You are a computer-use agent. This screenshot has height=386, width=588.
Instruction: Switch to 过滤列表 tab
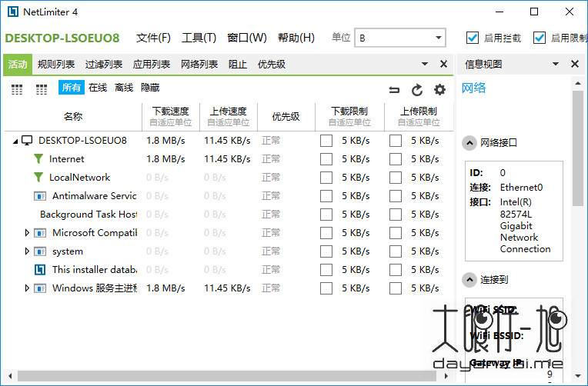click(104, 65)
